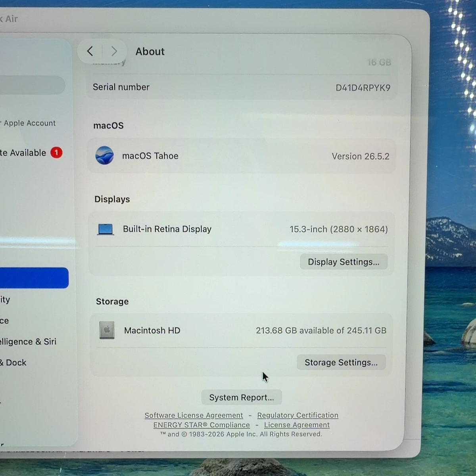Select the highlighted blue sidebar item
This screenshot has height=476, width=476.
34,278
